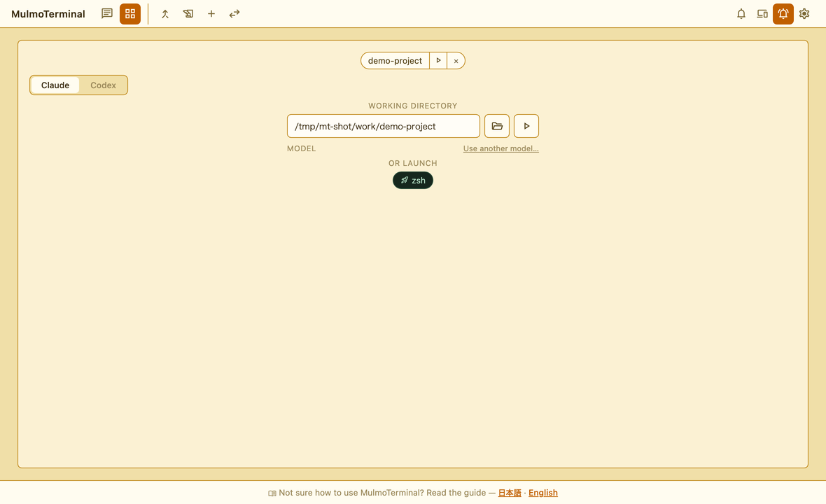
Task: Launch session with play button beside folder
Action: tap(526, 126)
